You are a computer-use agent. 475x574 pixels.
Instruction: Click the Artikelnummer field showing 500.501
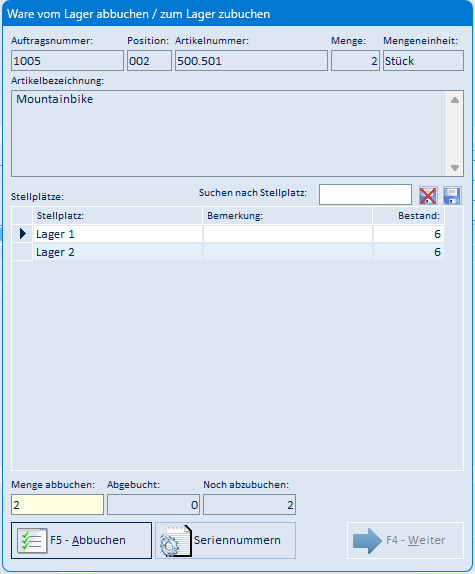coord(251,61)
